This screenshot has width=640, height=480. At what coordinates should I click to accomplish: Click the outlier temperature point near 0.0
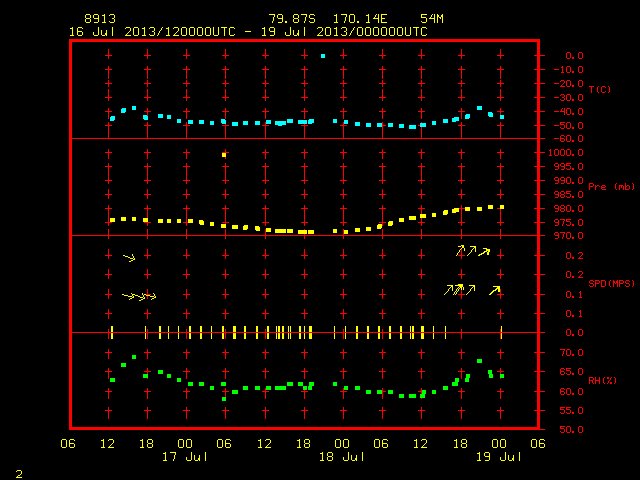click(323, 56)
